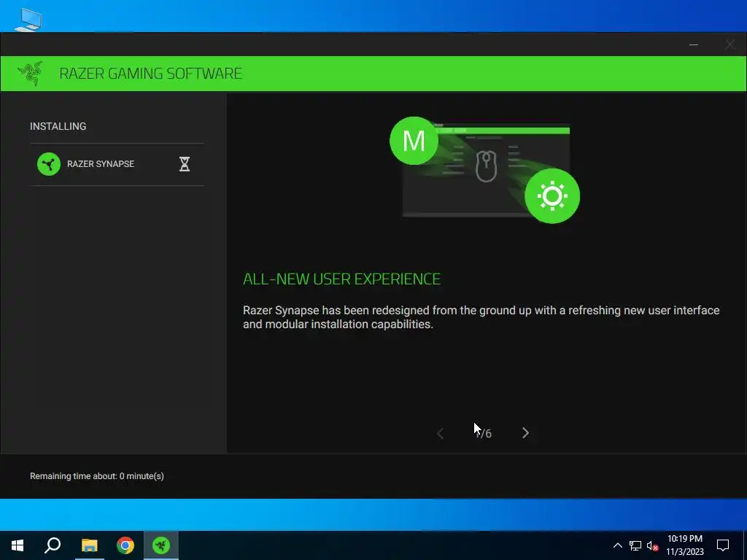747x560 pixels.
Task: Click the green lighting sun circle icon
Action: point(552,195)
